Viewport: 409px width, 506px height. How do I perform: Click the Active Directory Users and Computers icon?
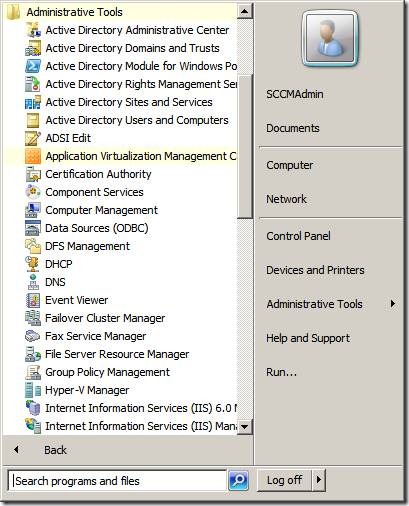(x=33, y=120)
